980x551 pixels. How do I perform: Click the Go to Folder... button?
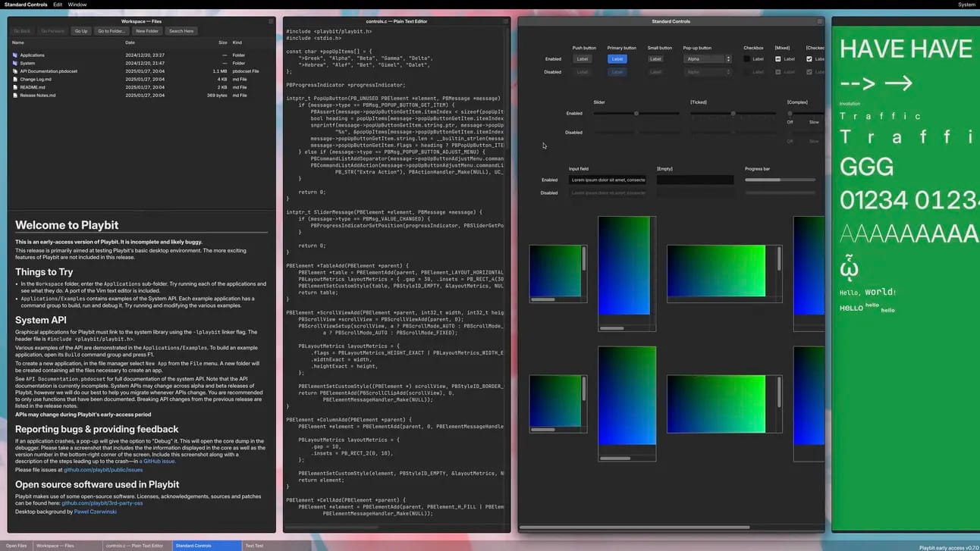click(112, 31)
